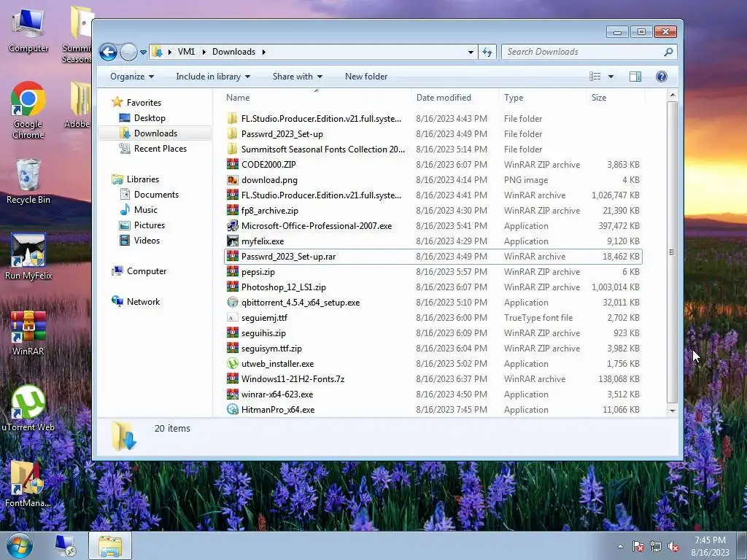The width and height of the screenshot is (747, 560).
Task: Change view with the views icon
Action: [x=595, y=77]
